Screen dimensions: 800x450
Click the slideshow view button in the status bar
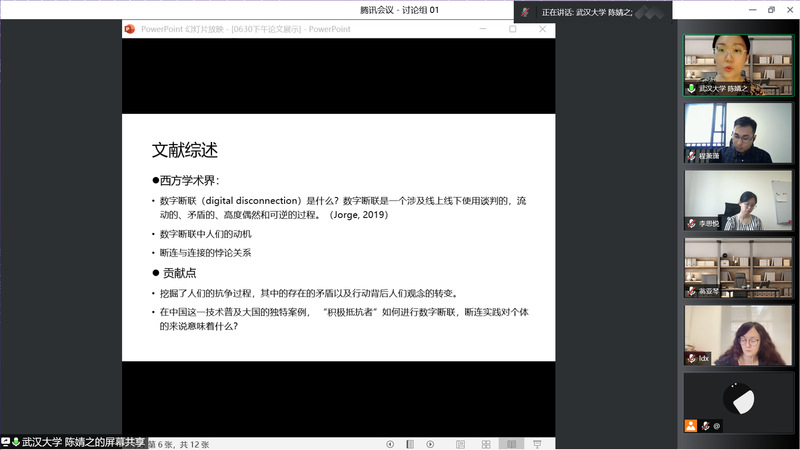538,443
